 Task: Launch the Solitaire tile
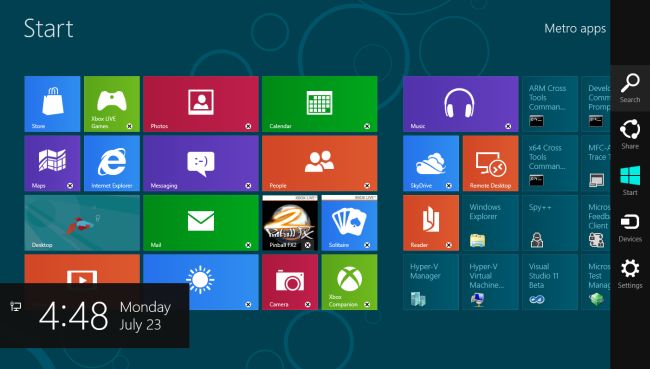[x=349, y=223]
